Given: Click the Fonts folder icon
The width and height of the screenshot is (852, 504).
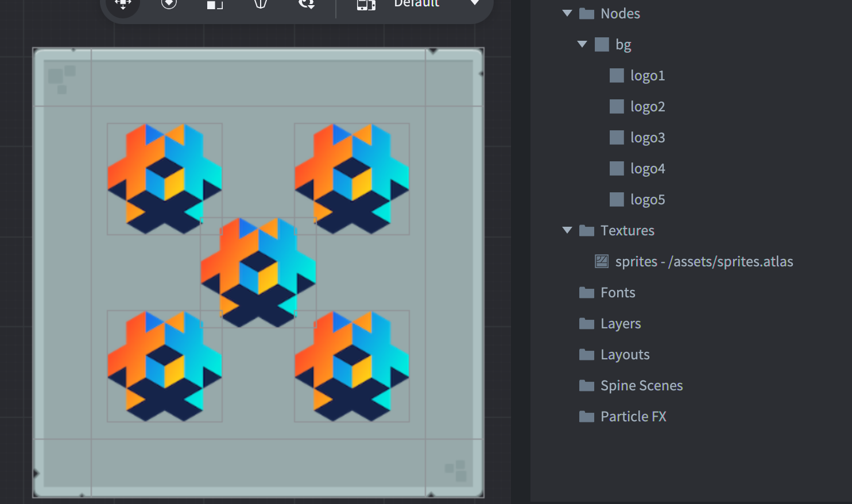Looking at the screenshot, I should click(x=587, y=292).
